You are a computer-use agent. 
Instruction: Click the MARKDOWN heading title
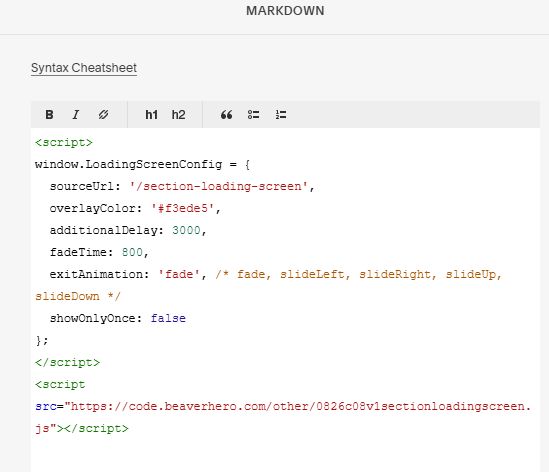coord(285,11)
